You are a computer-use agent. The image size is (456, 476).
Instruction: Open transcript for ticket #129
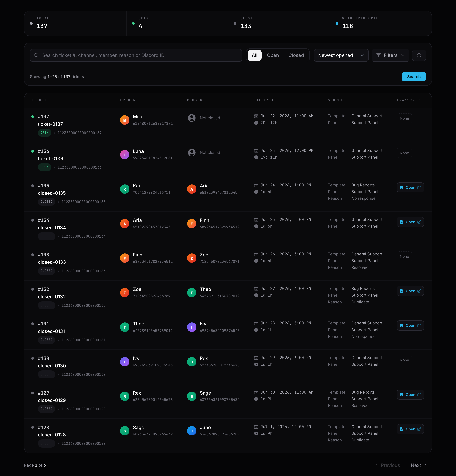(x=410, y=394)
